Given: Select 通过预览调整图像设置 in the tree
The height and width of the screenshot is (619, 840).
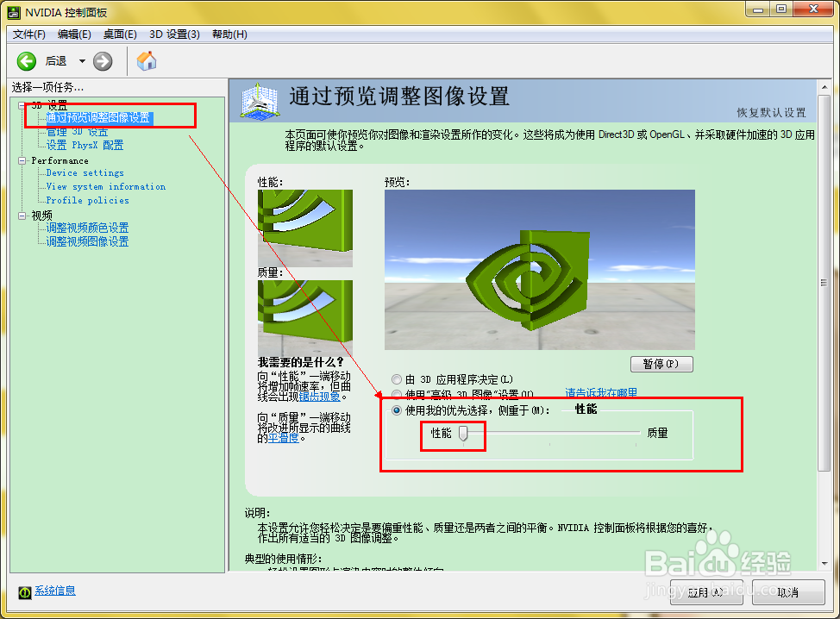Looking at the screenshot, I should tap(99, 118).
